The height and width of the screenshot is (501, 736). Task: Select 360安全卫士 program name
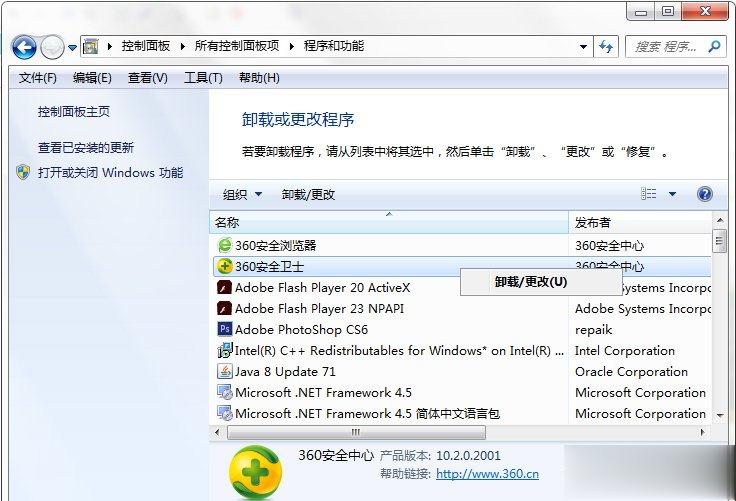(x=269, y=266)
